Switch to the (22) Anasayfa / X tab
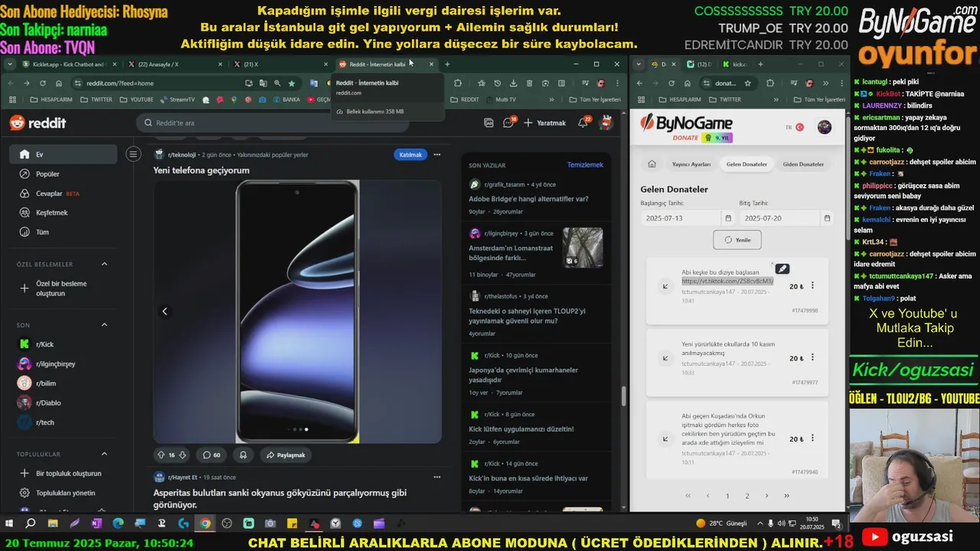 175,64
